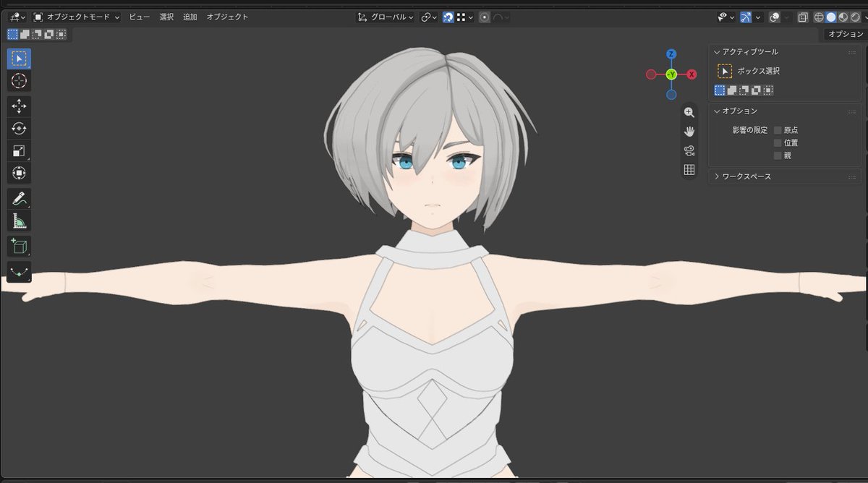Open the gizmo options dropdown arrow
The image size is (868, 483).
point(758,17)
